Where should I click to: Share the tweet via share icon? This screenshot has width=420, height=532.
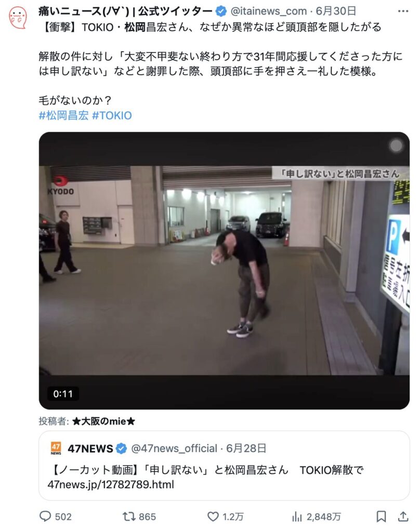coord(403,516)
